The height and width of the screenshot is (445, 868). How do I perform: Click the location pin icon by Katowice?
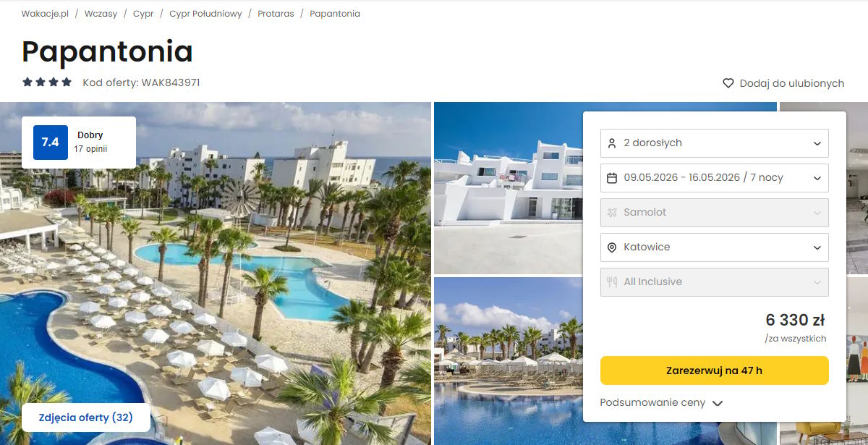pyautogui.click(x=612, y=247)
